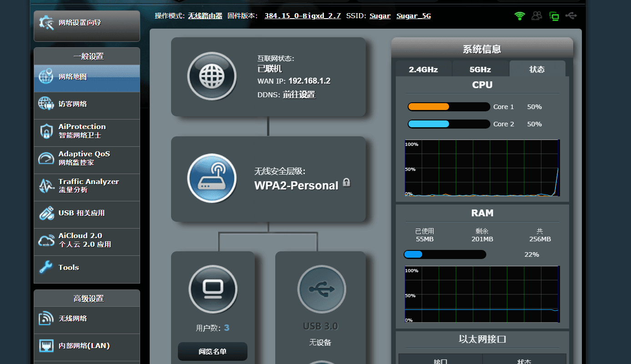Click the Sugar_5G SSID link

[x=413, y=16]
